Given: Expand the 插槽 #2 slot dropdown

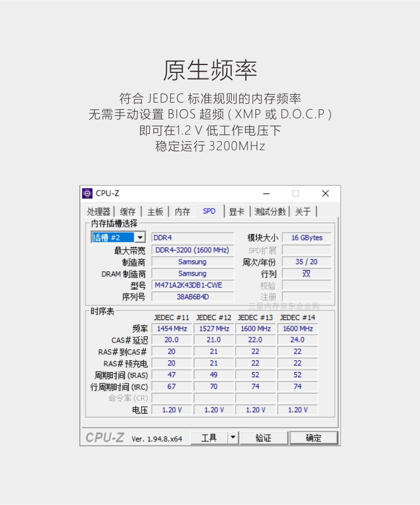Looking at the screenshot, I should coord(140,238).
